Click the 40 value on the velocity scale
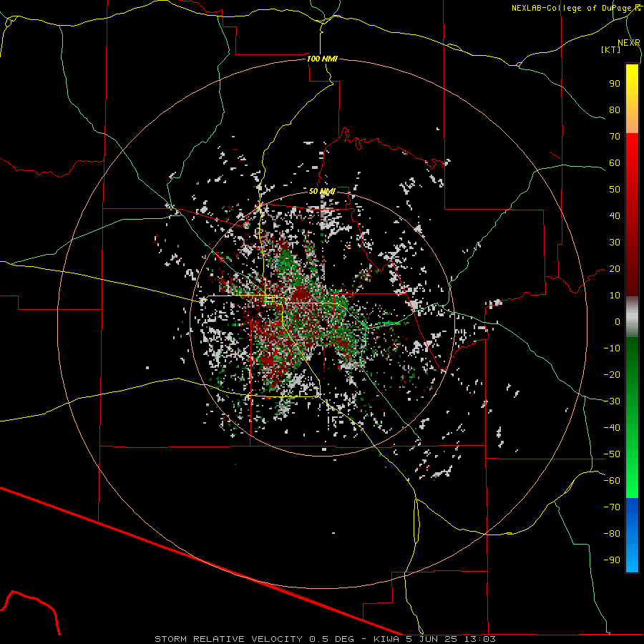This screenshot has width=644, height=644. [615, 216]
